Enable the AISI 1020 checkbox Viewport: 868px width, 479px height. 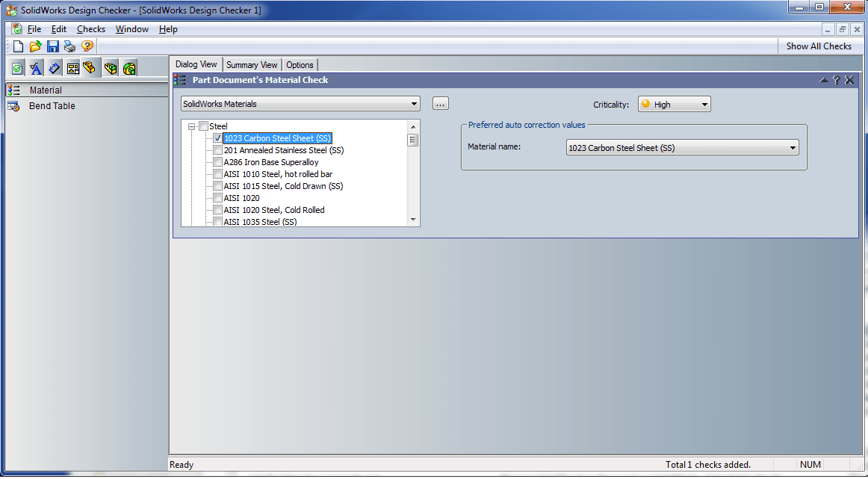tap(217, 198)
